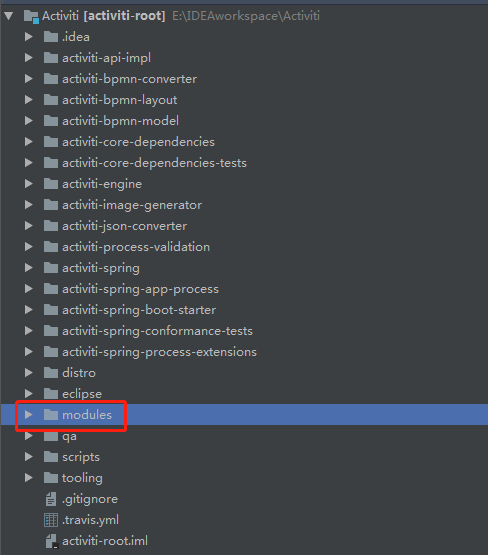Click the tooling folder icon
Image resolution: width=488 pixels, height=555 pixels.
point(51,477)
